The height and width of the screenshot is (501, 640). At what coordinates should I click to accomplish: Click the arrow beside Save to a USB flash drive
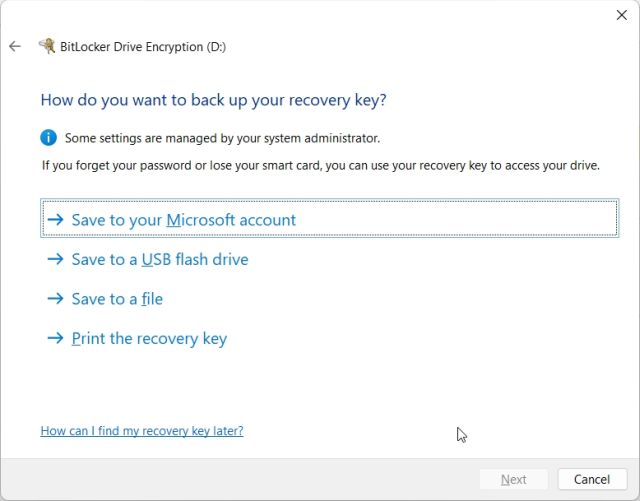click(56, 259)
